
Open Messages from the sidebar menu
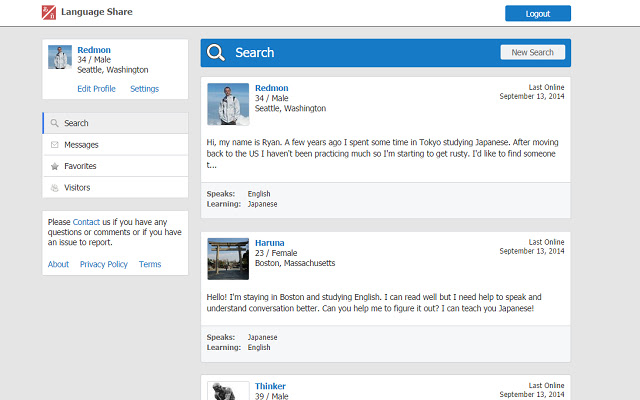click(x=81, y=145)
